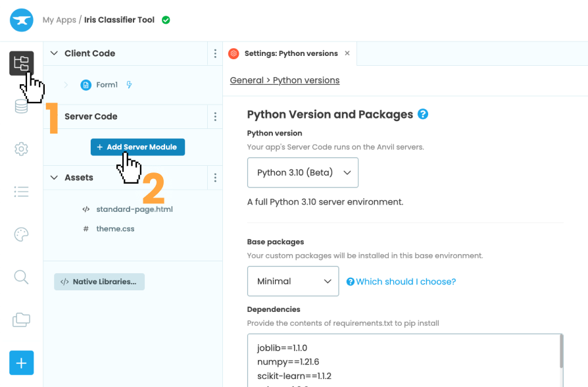Open the App Browser sidebar icon
588x387 pixels.
(x=22, y=63)
